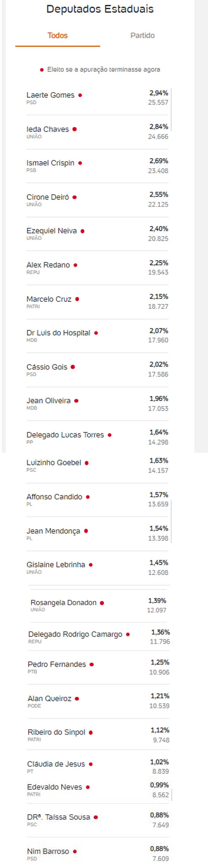Click the Deputados Estaduais heading
This screenshot has width=208, height=868.
tap(100, 9)
